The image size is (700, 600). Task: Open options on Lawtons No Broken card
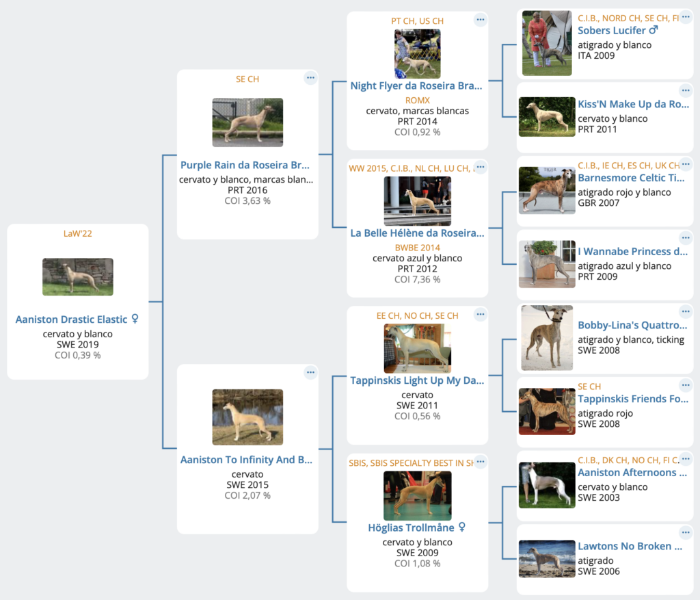tap(686, 532)
